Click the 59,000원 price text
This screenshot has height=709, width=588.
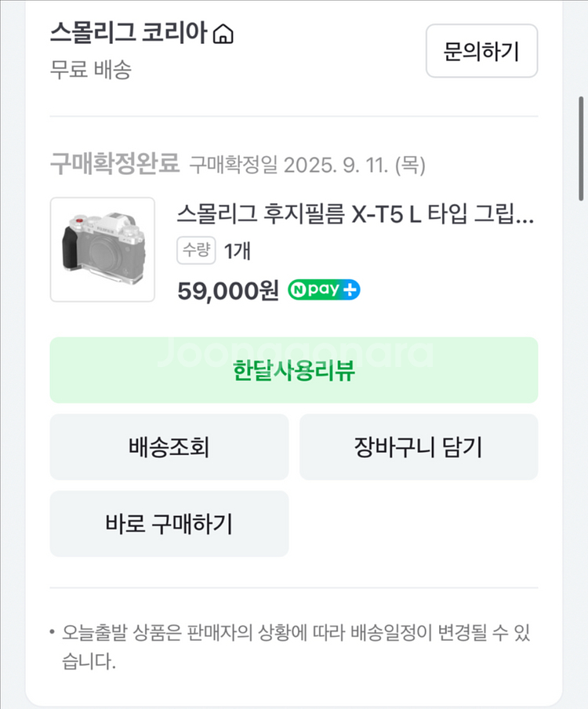(228, 290)
